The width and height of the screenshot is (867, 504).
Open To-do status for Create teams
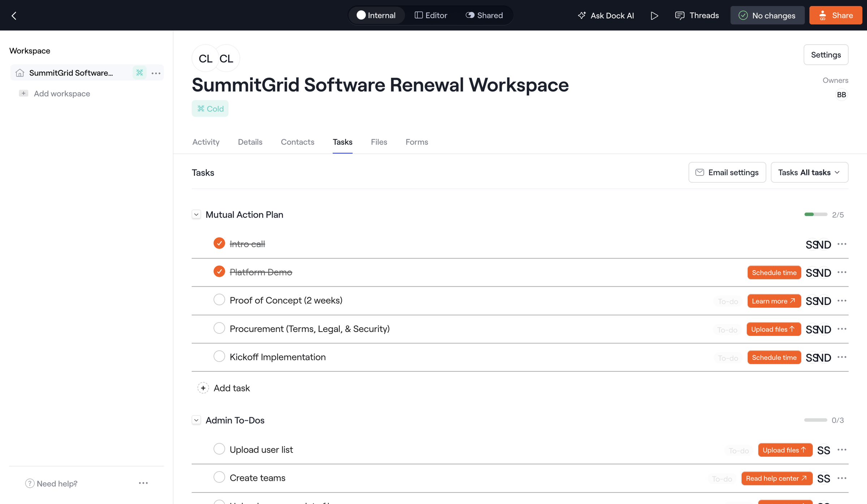click(x=722, y=479)
